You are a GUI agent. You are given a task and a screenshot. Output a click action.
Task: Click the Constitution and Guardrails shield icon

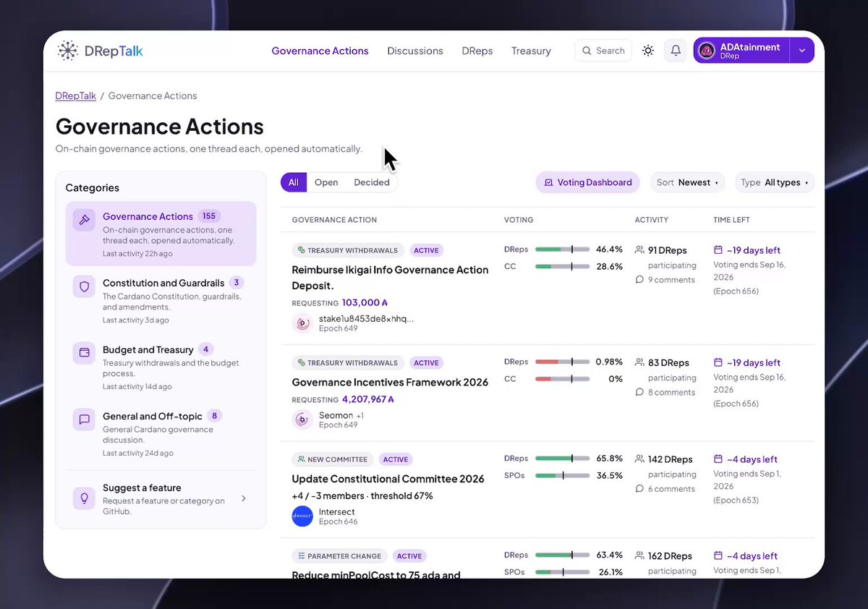84,286
